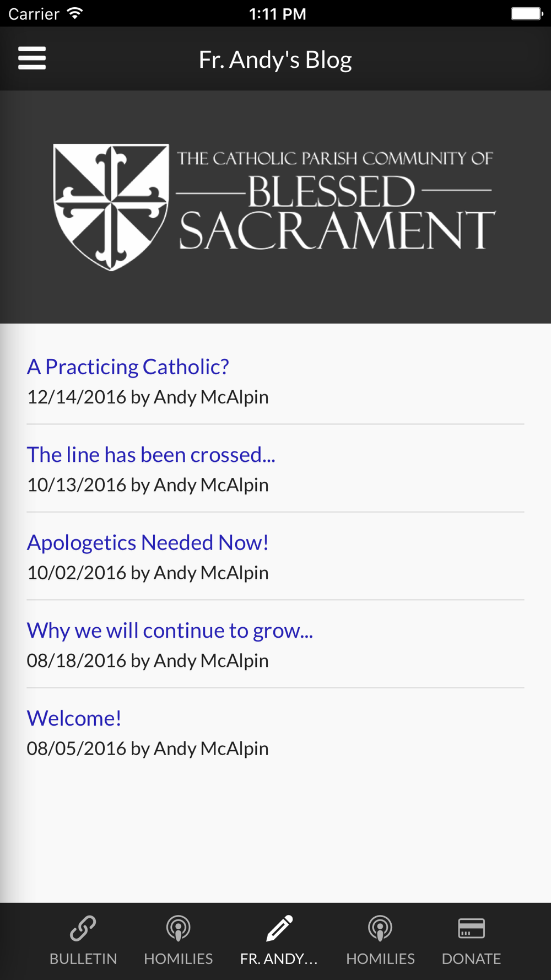Open the "A Practicing Catholic?" post
The width and height of the screenshot is (551, 980).
point(128,367)
